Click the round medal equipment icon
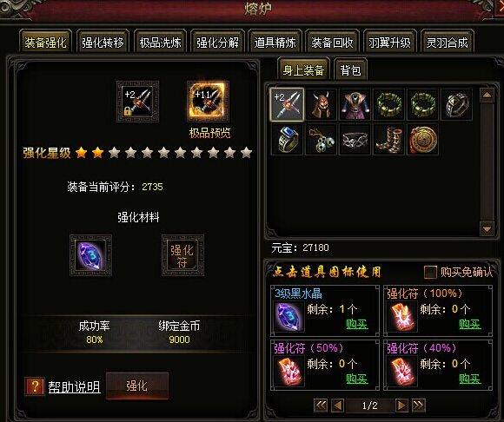The width and height of the screenshot is (504, 422). [423, 139]
